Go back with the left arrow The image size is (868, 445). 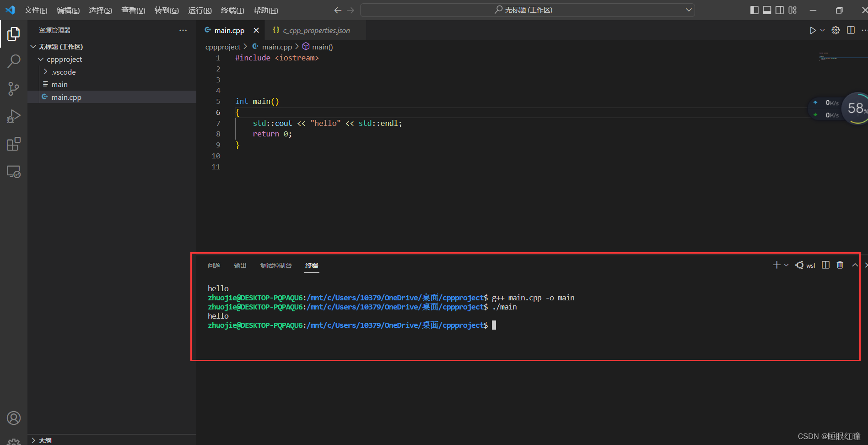pos(338,10)
